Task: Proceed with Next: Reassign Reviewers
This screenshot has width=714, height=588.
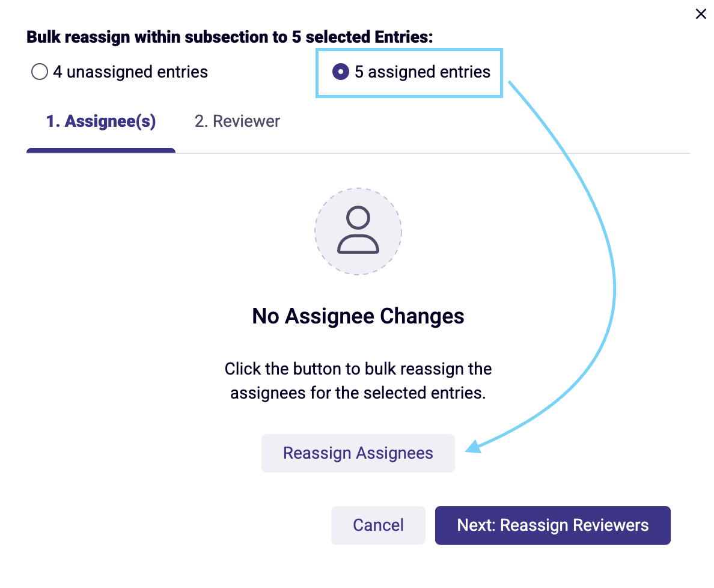Action: [553, 525]
